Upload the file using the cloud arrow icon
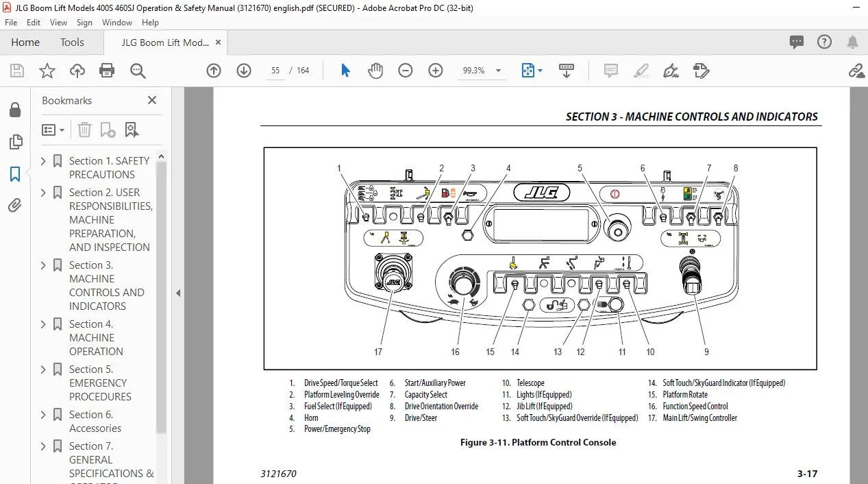The image size is (868, 484). [x=77, y=71]
